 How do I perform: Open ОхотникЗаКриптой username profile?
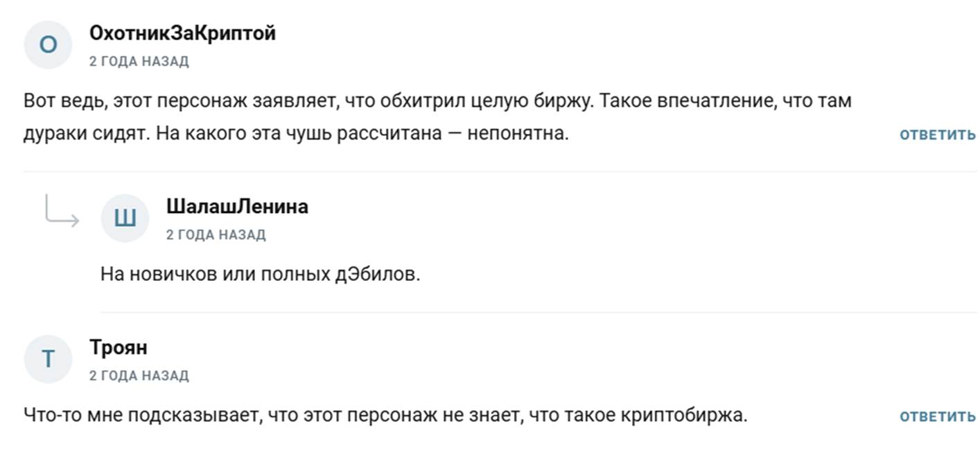coord(182,33)
